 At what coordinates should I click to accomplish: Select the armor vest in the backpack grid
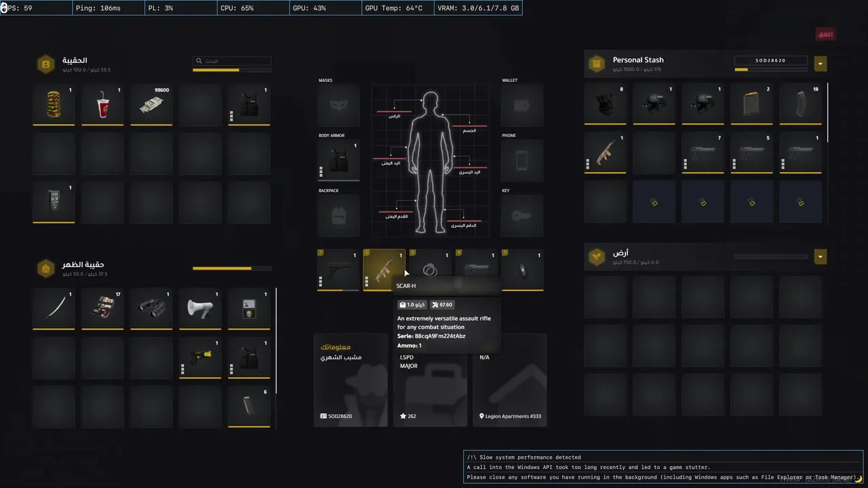(249, 358)
